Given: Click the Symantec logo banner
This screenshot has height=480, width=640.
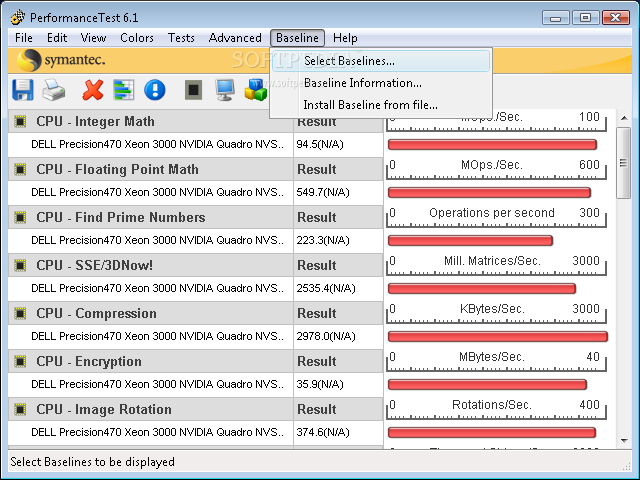Looking at the screenshot, I should [x=61, y=60].
